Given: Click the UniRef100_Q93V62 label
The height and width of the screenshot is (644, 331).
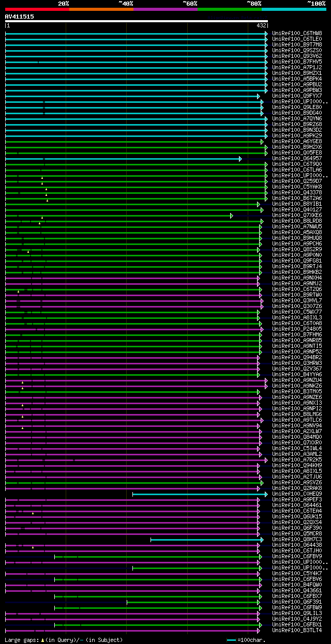Looking at the screenshot, I should click(297, 56).
